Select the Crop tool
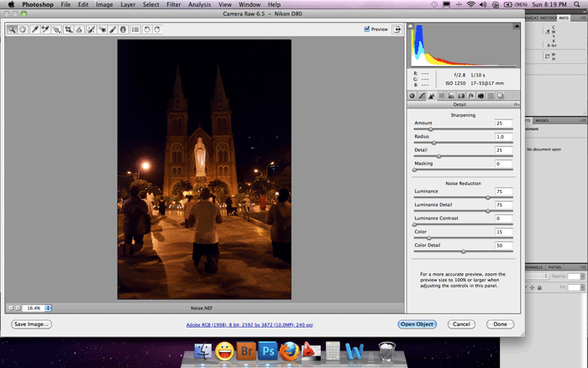This screenshot has width=588, height=368. click(x=68, y=29)
